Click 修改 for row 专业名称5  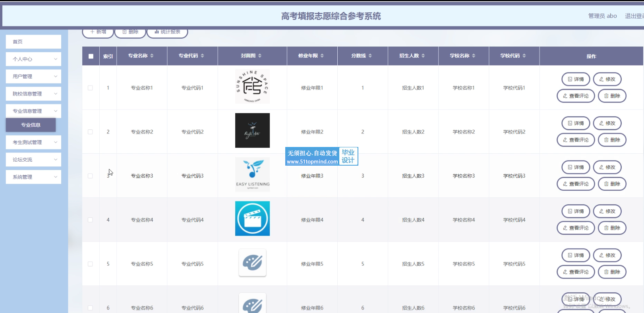coord(607,255)
